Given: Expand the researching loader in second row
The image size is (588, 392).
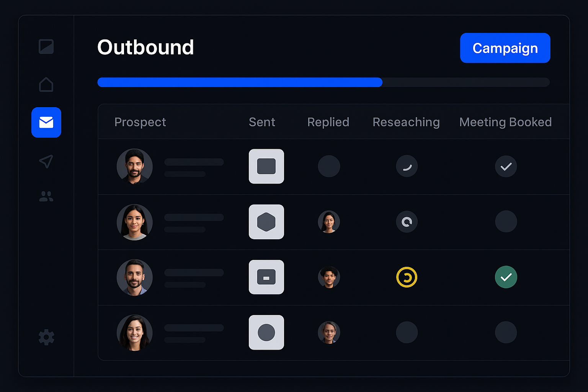Looking at the screenshot, I should coord(407,222).
